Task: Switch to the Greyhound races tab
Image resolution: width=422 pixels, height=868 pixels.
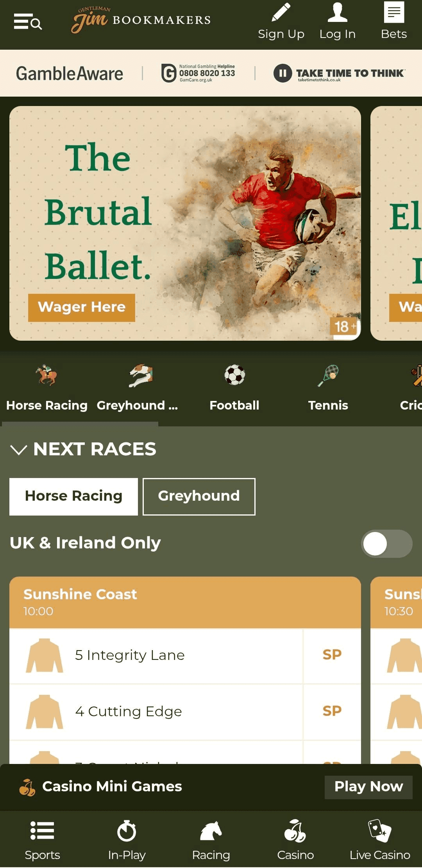Action: point(199,496)
